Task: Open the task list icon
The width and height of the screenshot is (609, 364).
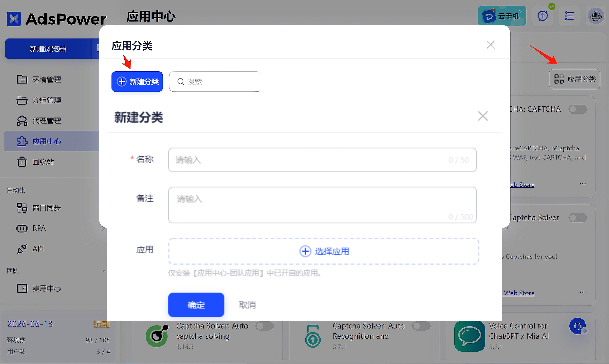Action: (570, 16)
